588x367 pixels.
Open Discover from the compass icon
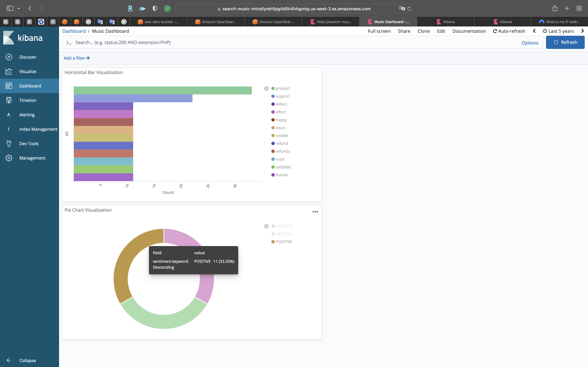click(x=9, y=57)
